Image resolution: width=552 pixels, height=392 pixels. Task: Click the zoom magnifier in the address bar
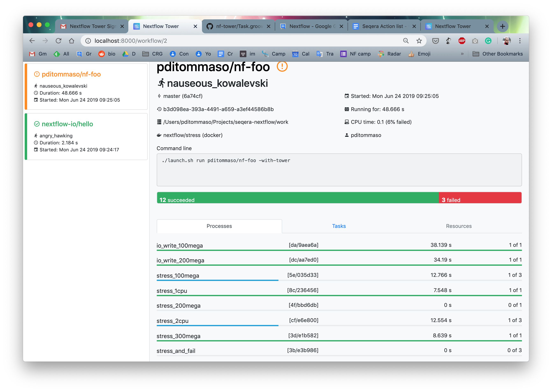click(406, 41)
